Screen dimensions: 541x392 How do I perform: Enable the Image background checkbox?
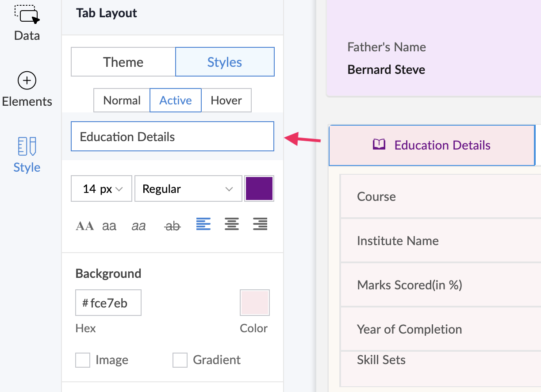[x=83, y=360]
